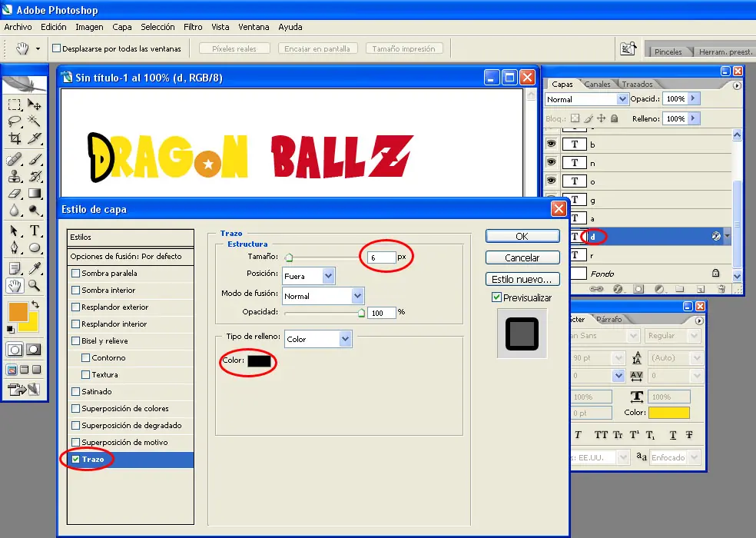Open the layer blend mode Normal dropdown
This screenshot has width=756, height=538.
click(x=622, y=99)
